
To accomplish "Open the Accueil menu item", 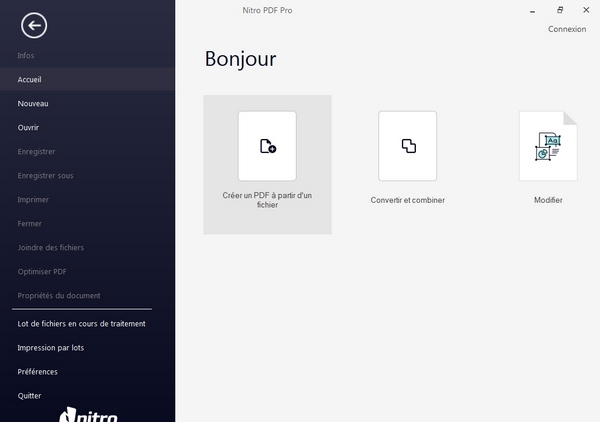I will [x=30, y=79].
